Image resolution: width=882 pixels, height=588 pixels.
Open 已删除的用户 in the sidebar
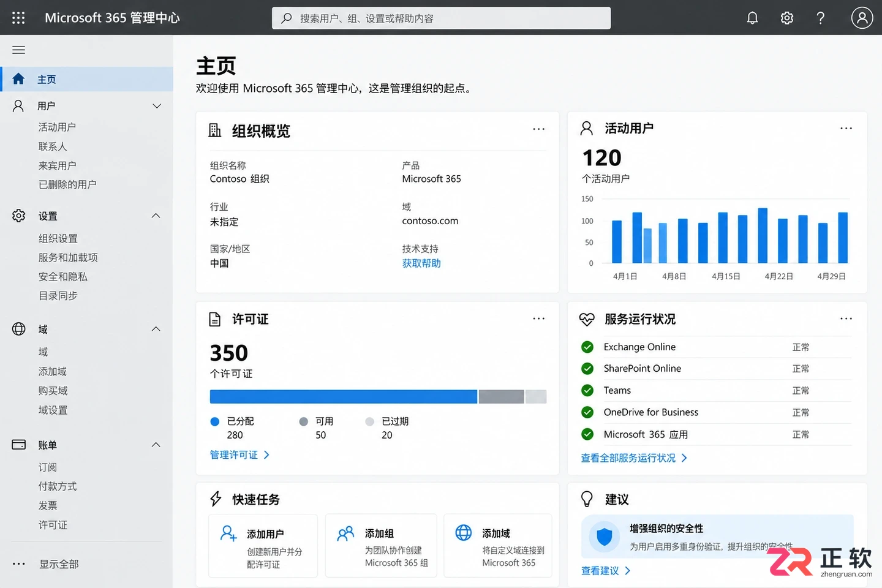67,184
